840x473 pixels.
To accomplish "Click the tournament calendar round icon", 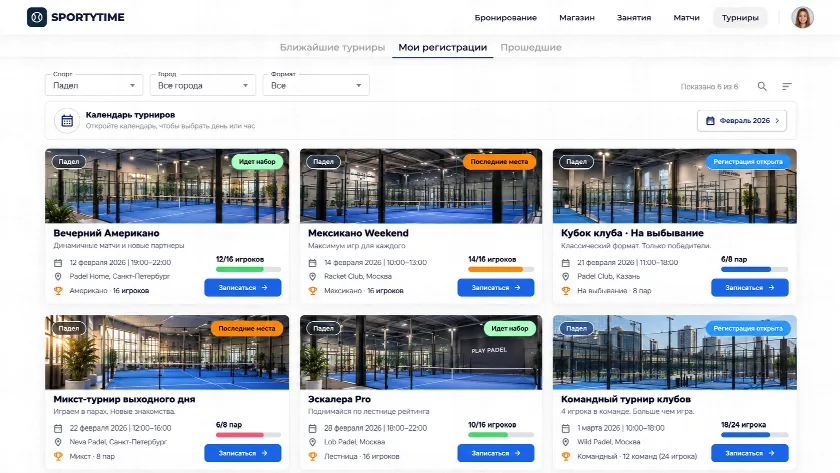I will (67, 121).
